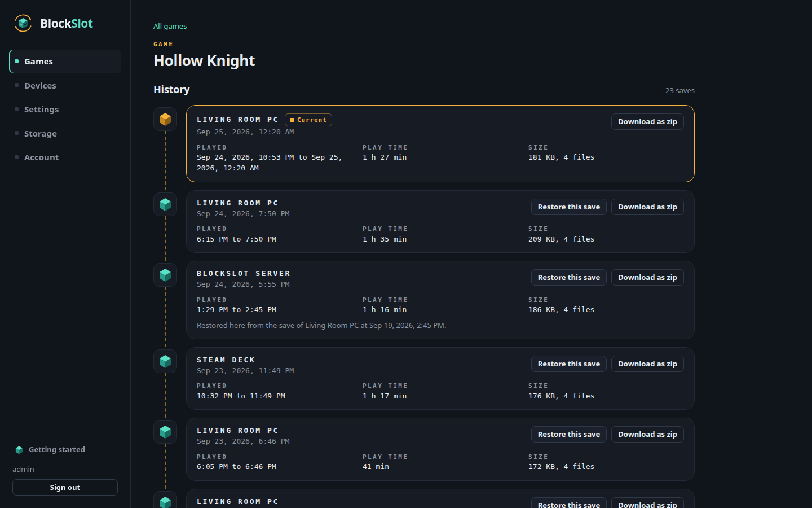Click the History heading
Image resolution: width=812 pixels, height=508 pixels.
coord(171,90)
